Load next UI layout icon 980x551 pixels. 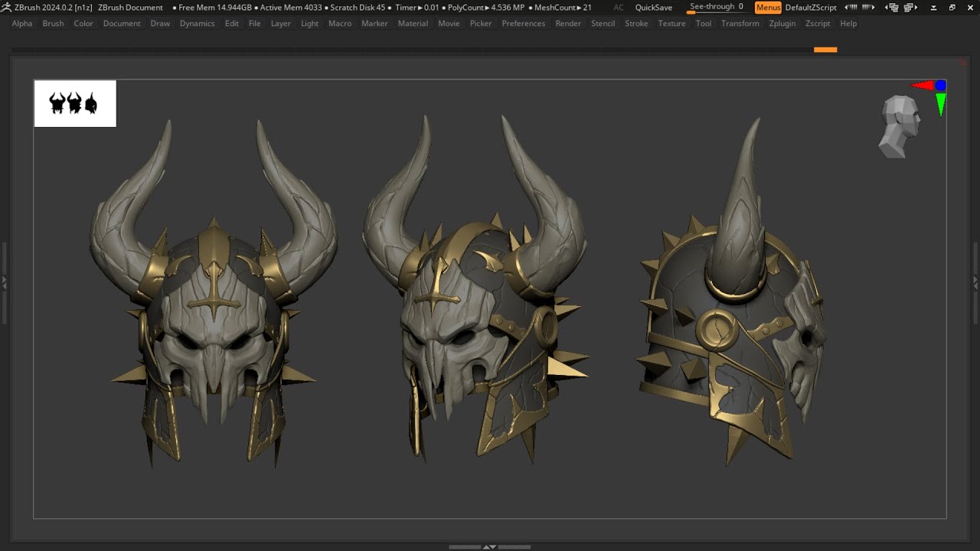pyautogui.click(x=912, y=8)
